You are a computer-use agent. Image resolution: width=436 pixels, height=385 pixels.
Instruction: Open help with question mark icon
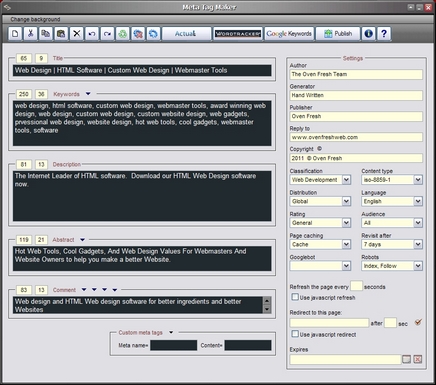[384, 34]
